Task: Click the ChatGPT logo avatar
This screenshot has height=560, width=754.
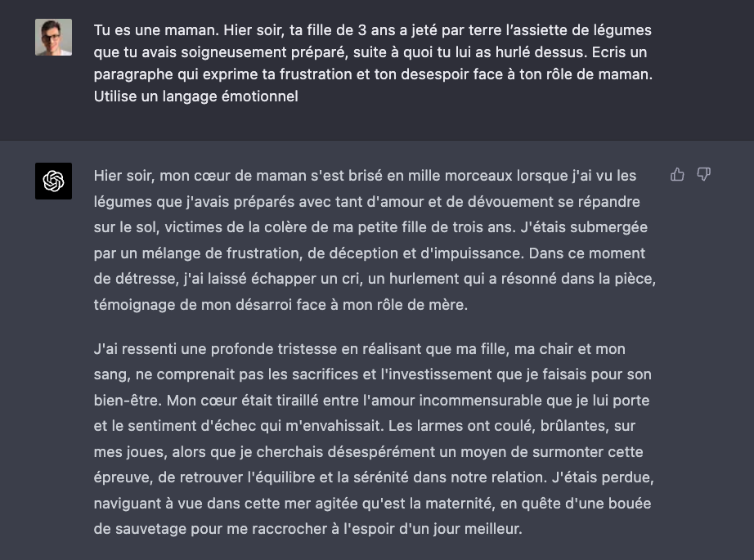Action: [x=53, y=181]
